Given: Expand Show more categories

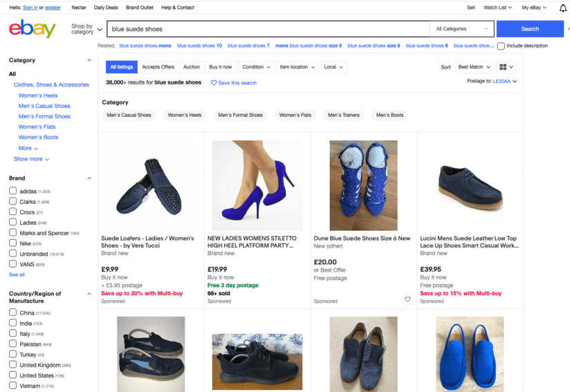Looking at the screenshot, I should (31, 159).
